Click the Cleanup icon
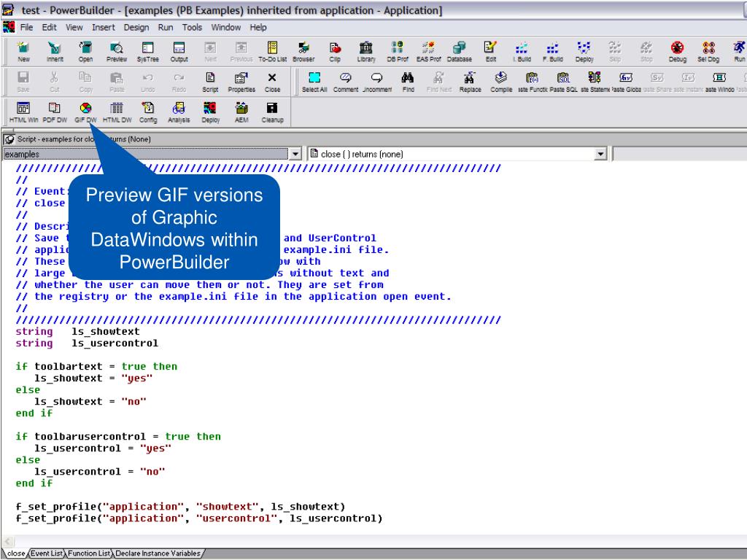This screenshot has height=560, width=747. (x=272, y=112)
